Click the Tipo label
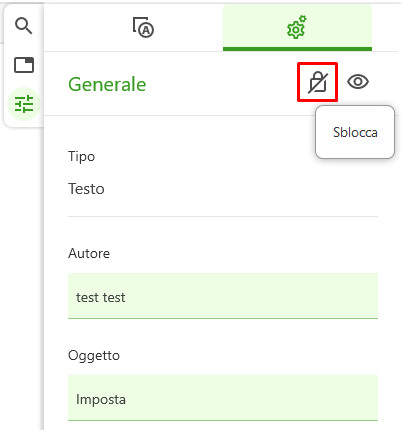The width and height of the screenshot is (402, 430). pos(82,157)
